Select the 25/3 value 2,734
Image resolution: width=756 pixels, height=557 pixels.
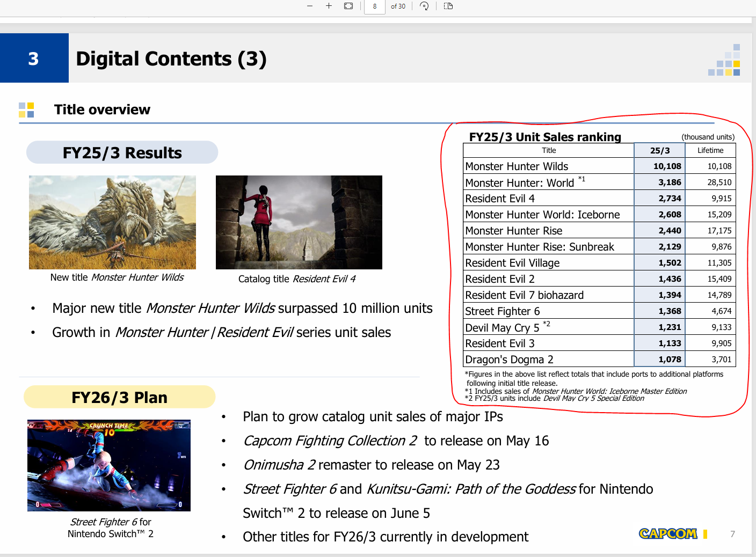(670, 199)
